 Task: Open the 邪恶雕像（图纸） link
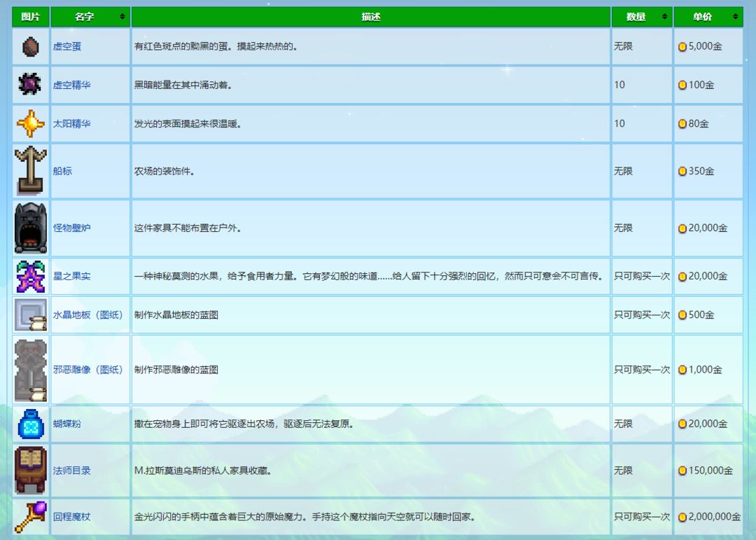[x=88, y=370]
